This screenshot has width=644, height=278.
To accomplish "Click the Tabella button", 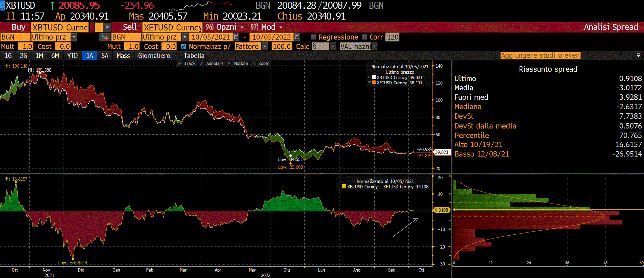I will pos(194,56).
